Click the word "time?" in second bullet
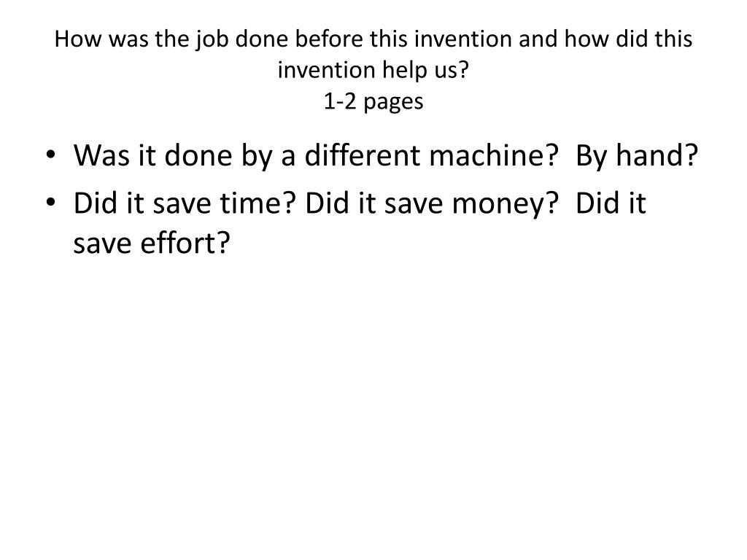 click(258, 203)
